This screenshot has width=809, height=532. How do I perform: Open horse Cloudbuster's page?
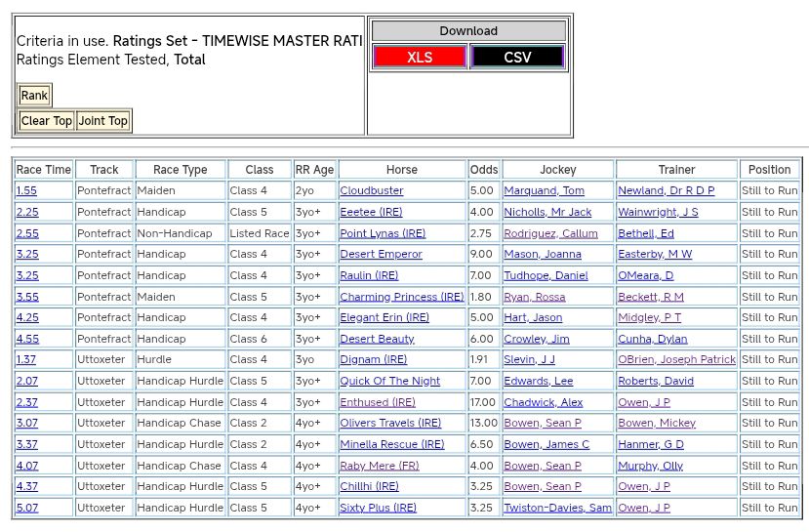click(371, 191)
